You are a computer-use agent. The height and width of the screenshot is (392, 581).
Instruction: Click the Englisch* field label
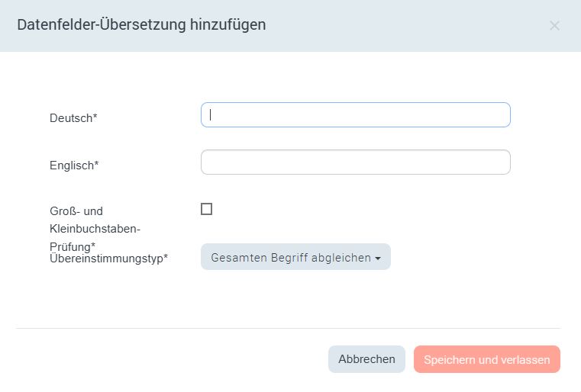pos(74,165)
